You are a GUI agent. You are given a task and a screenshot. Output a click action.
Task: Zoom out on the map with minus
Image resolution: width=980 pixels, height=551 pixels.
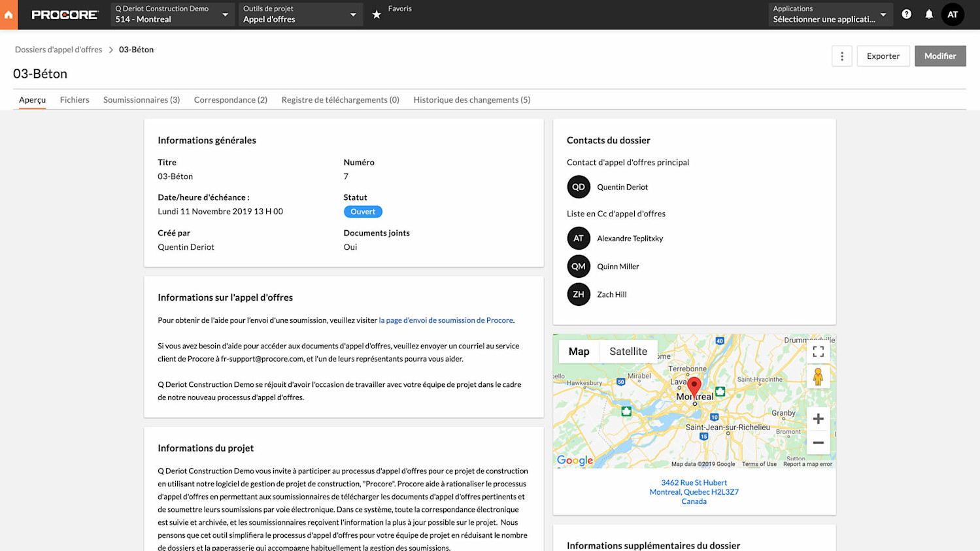click(x=818, y=442)
